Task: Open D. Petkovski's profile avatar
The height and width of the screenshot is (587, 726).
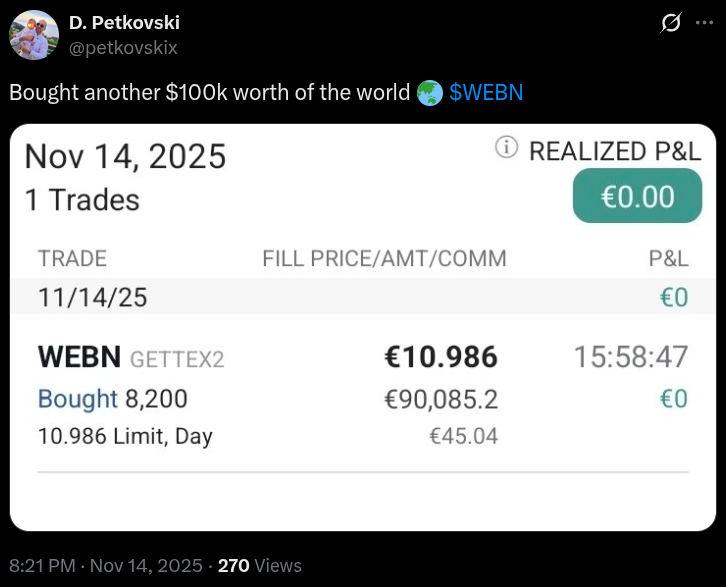Action: tap(34, 35)
